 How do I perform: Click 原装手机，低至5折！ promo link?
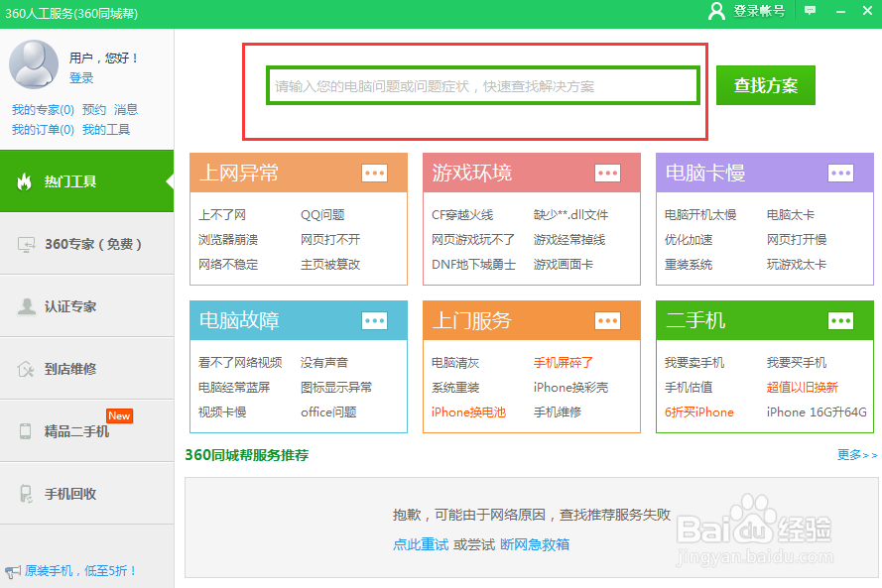click(81, 571)
